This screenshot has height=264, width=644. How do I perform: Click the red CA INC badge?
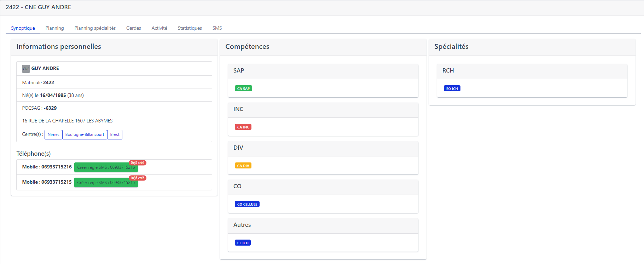pyautogui.click(x=243, y=127)
